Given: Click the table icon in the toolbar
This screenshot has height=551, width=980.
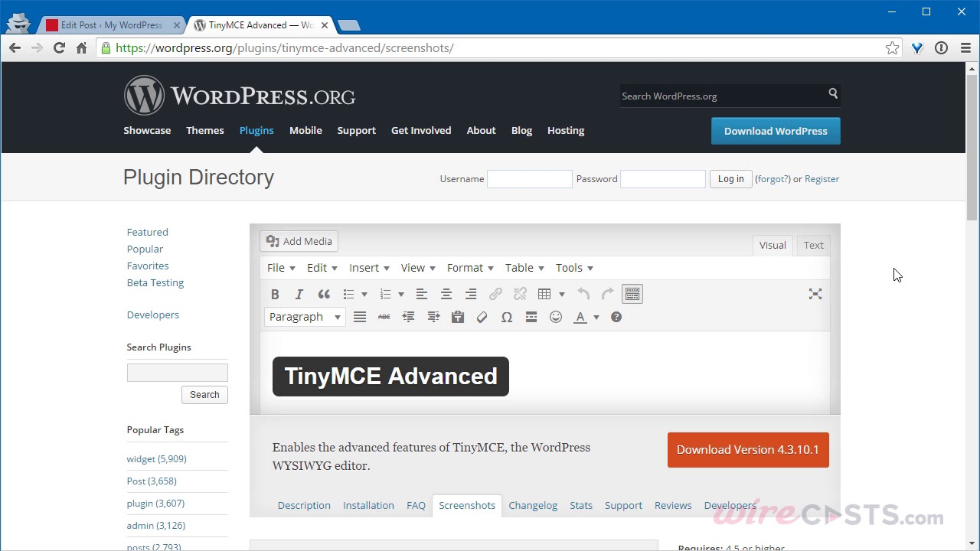Looking at the screenshot, I should click(544, 294).
